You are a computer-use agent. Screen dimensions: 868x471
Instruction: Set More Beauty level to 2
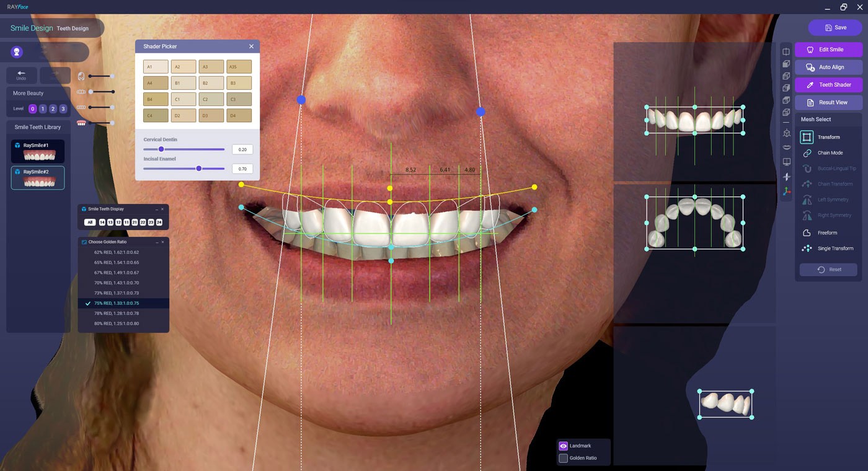[x=53, y=109]
